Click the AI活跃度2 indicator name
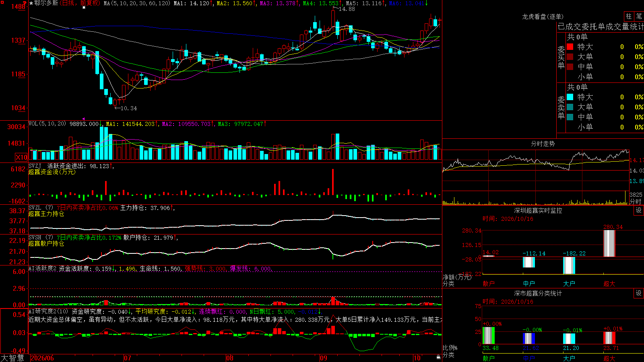This screenshot has height=362, width=644. [x=43, y=268]
